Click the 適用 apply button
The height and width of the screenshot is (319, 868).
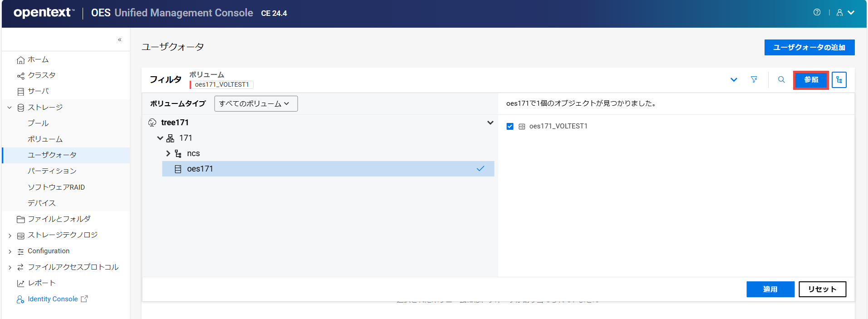770,290
